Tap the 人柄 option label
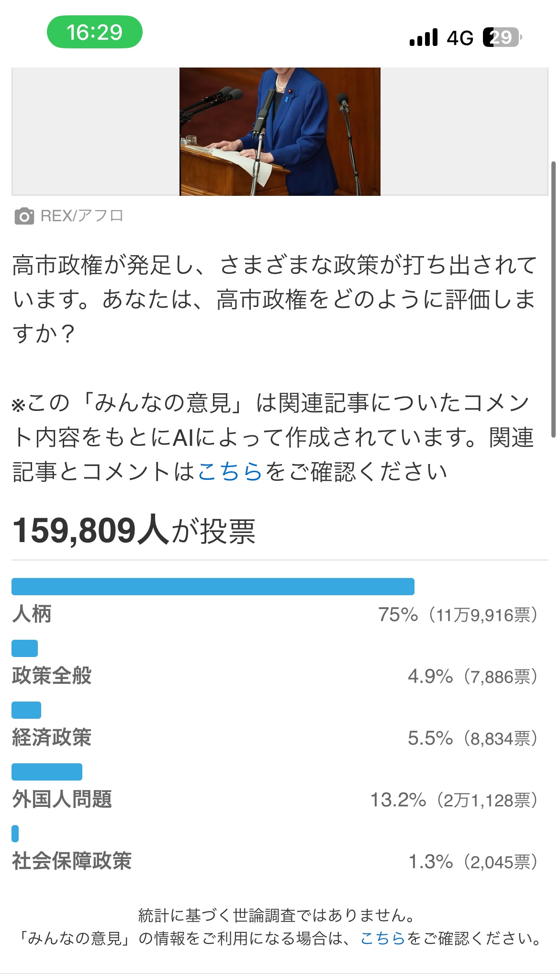 pyautogui.click(x=32, y=614)
